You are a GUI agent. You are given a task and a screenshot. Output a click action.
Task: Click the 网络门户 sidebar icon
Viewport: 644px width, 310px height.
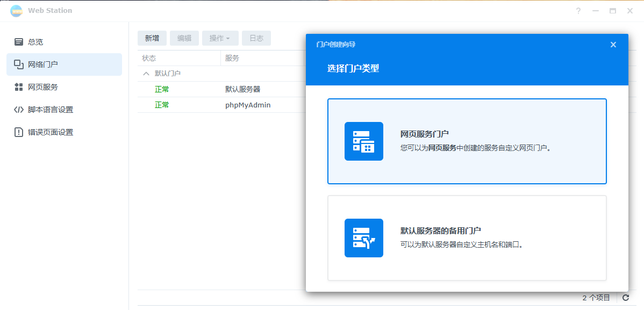(18, 64)
